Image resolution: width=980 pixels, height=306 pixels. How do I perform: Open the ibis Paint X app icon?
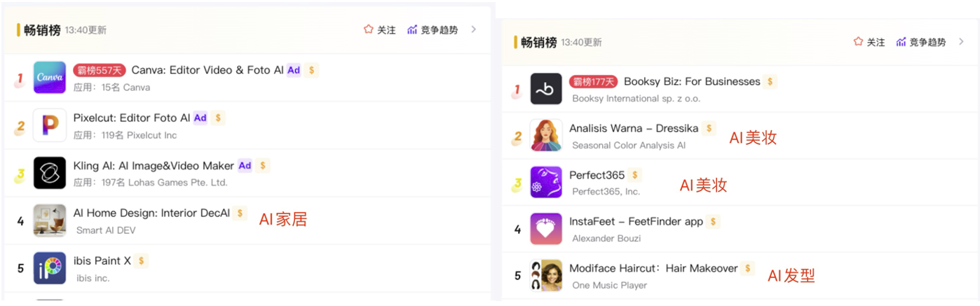click(x=50, y=268)
